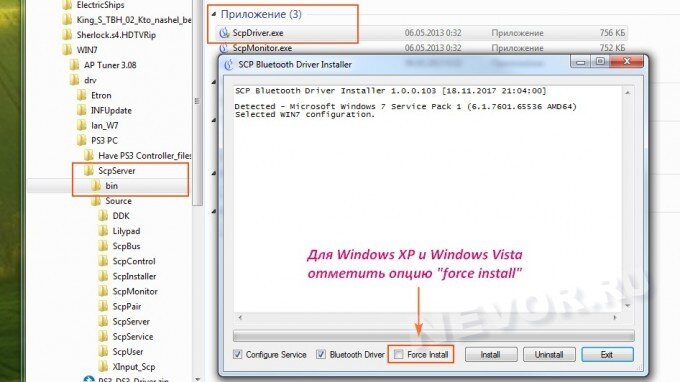The image size is (680, 382).
Task: Select the ScpServer folder under Source
Action: (131, 322)
